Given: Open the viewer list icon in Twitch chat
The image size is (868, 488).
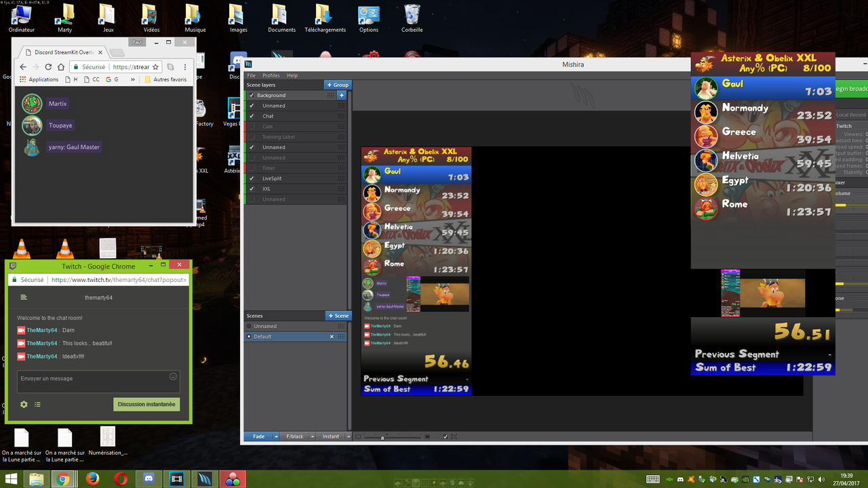Looking at the screenshot, I should 37,404.
